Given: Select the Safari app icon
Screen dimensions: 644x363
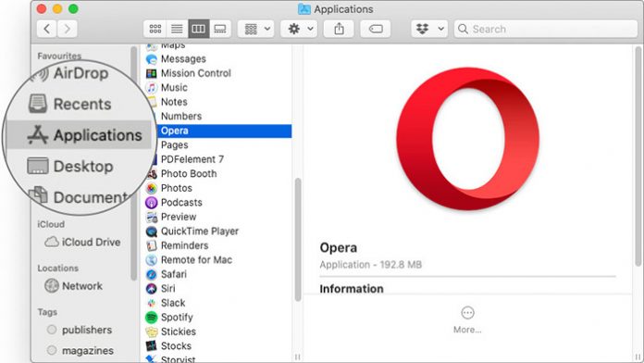Looking at the screenshot, I should tap(152, 275).
